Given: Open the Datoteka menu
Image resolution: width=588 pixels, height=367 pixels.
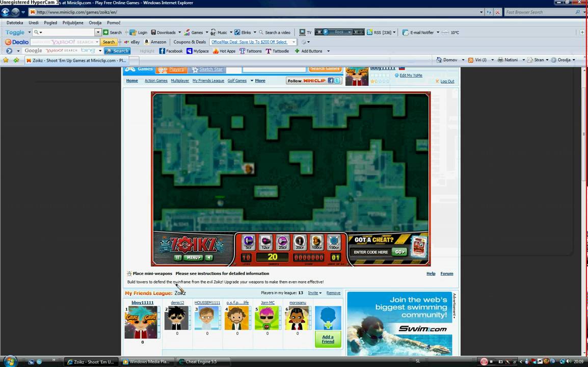Looking at the screenshot, I should (x=15, y=22).
